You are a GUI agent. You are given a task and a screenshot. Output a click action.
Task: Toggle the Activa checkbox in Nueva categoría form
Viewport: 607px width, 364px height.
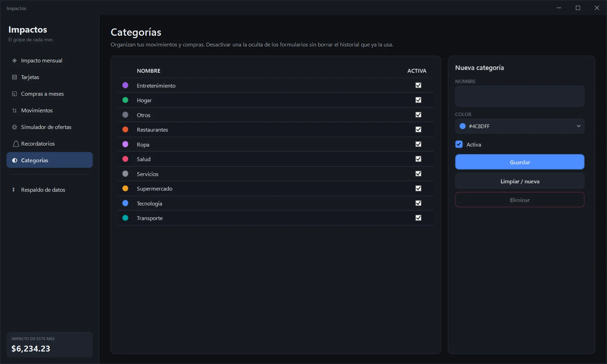(459, 145)
